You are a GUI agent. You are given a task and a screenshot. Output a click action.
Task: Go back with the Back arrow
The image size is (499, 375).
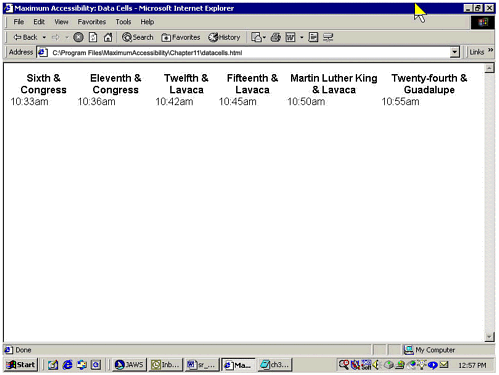point(25,37)
